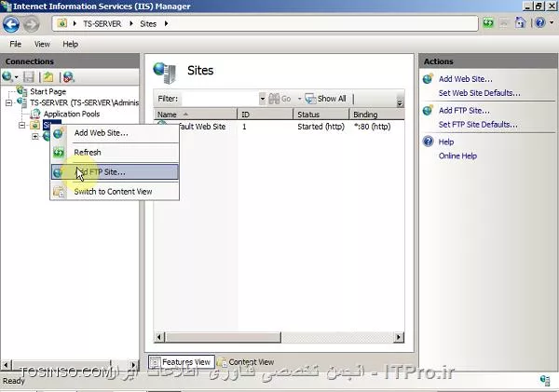559x392 pixels.
Task: Click the Home icon in top toolbar
Action: pyautogui.click(x=521, y=23)
